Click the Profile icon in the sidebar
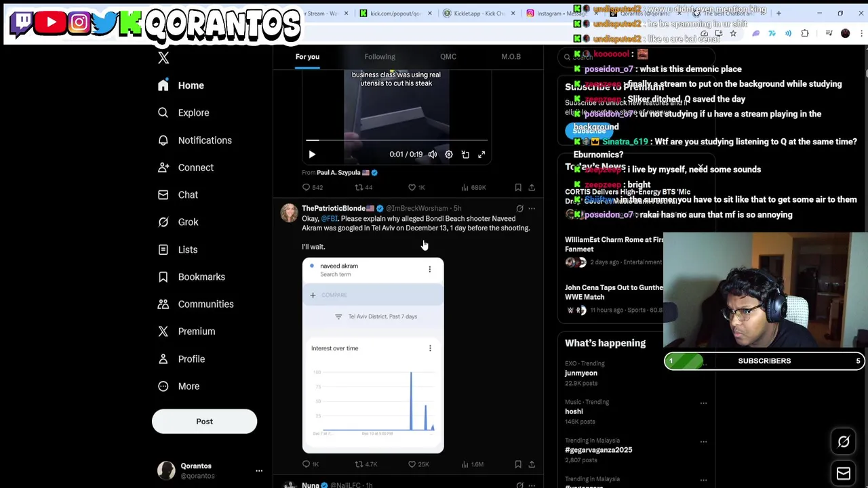 click(163, 359)
